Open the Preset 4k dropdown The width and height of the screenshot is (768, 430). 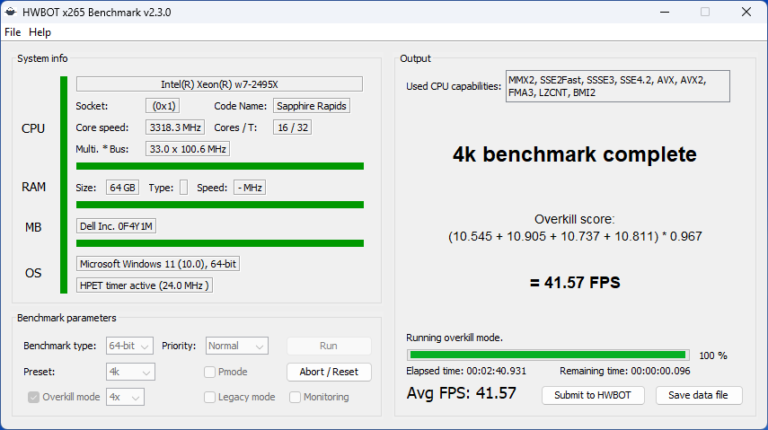click(130, 372)
